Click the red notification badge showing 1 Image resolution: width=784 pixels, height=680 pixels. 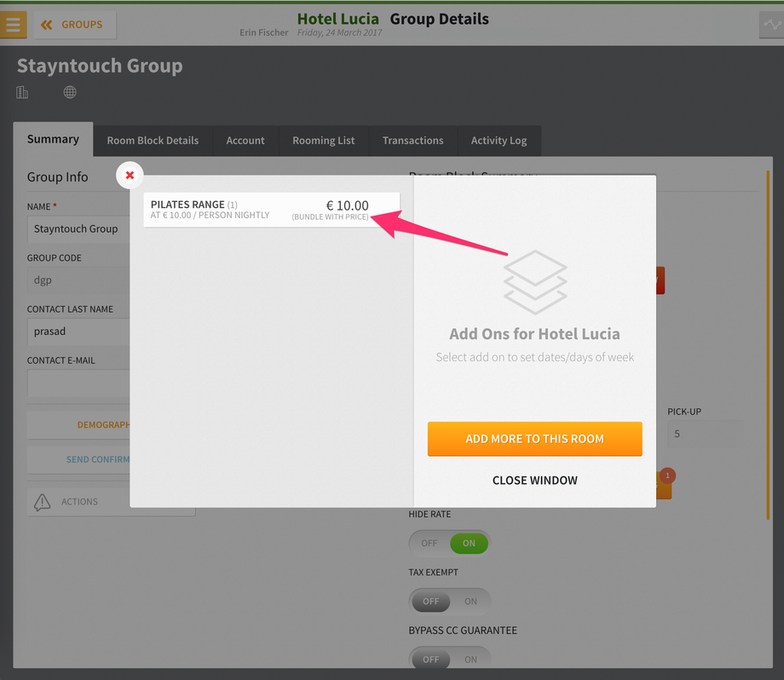coord(667,475)
